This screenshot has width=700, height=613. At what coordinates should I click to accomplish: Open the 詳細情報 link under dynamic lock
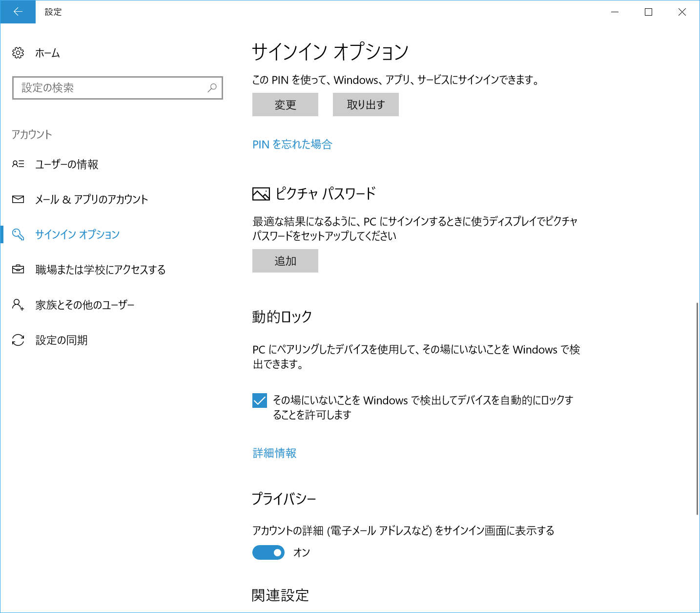pyautogui.click(x=274, y=453)
